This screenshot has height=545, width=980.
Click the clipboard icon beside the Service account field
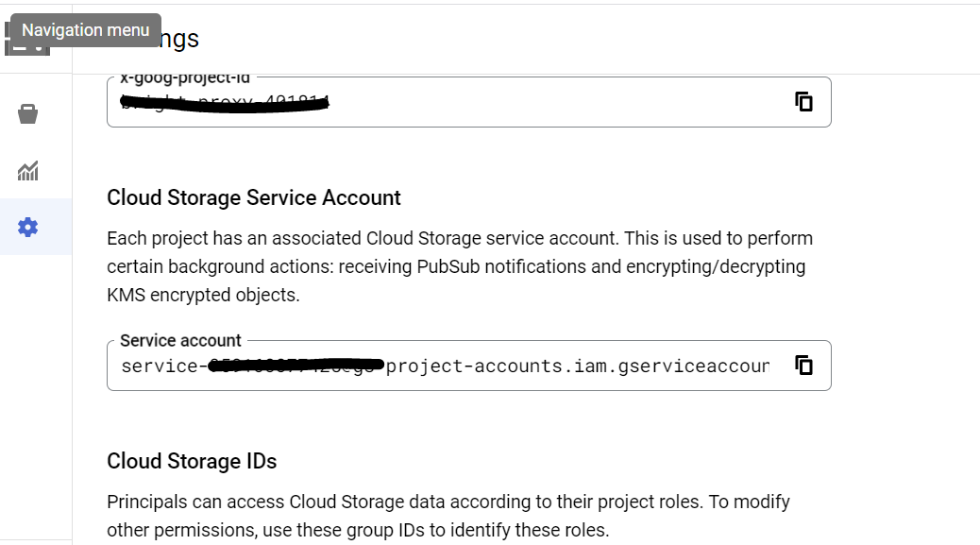(x=803, y=366)
